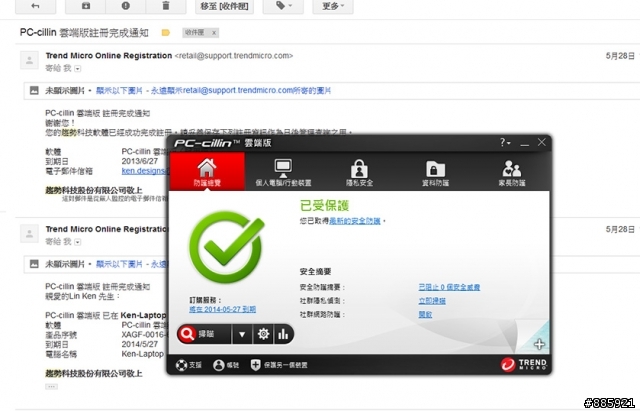Open ken.designs email address link
Image resolution: width=640 pixels, height=411 pixels.
pyautogui.click(x=144, y=171)
